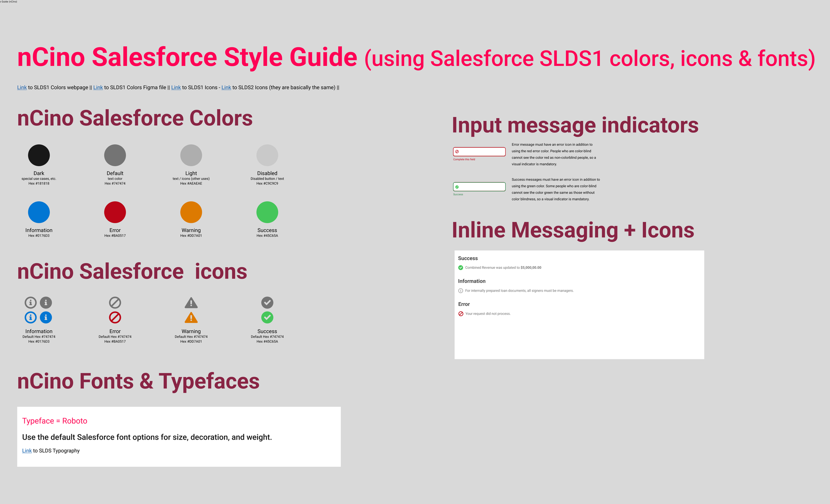Open Link to SLDS Typography
The image size is (830, 504).
[27, 451]
